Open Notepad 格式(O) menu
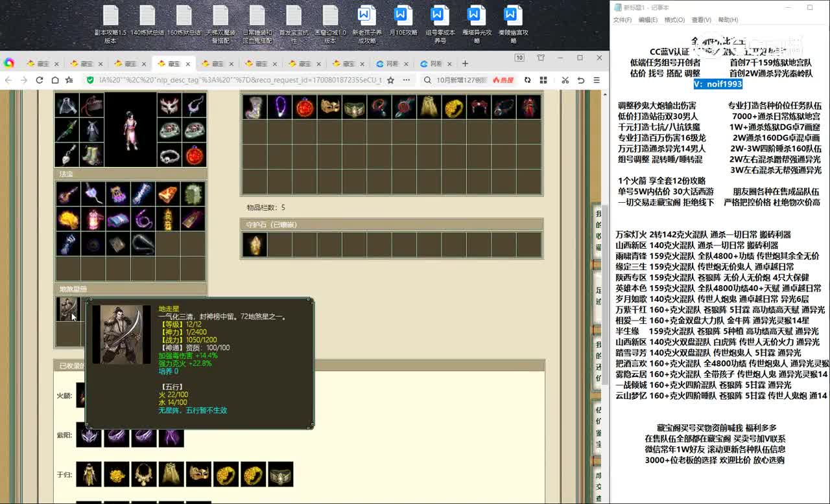 point(674,20)
